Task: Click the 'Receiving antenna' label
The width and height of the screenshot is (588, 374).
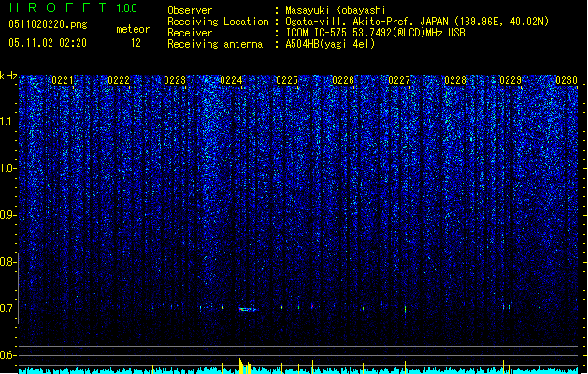Action: [215, 44]
